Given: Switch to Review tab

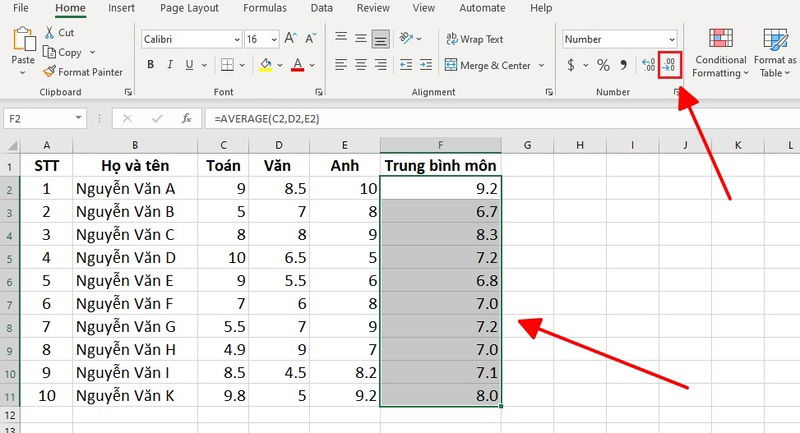Looking at the screenshot, I should [x=373, y=8].
